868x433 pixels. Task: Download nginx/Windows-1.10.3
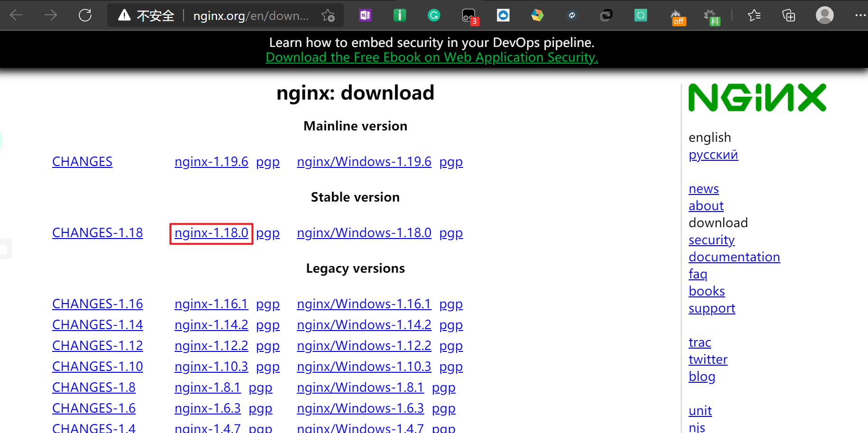pyautogui.click(x=364, y=367)
